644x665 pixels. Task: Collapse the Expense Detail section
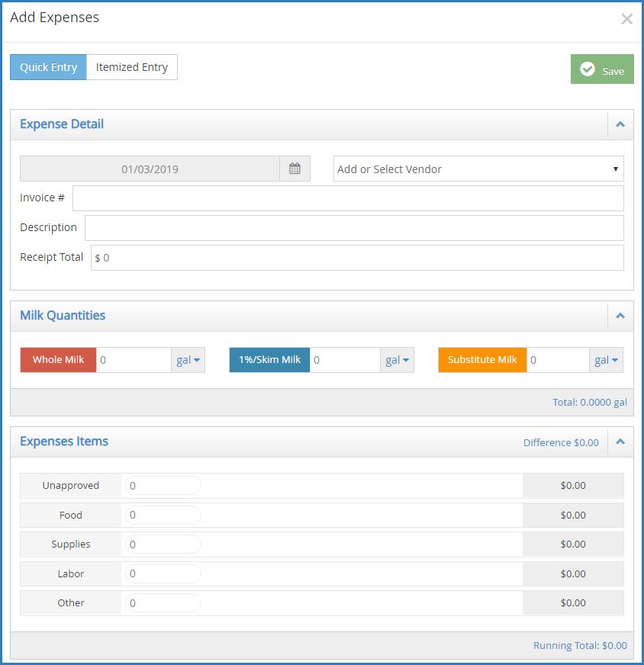point(620,124)
